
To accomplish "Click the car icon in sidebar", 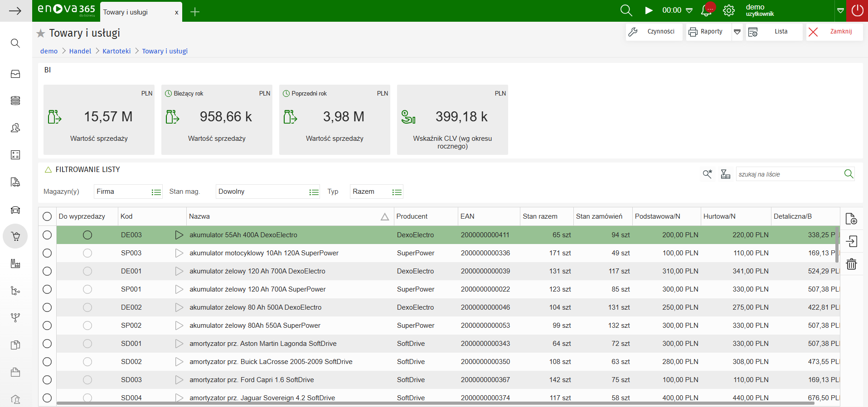I will pyautogui.click(x=15, y=210).
